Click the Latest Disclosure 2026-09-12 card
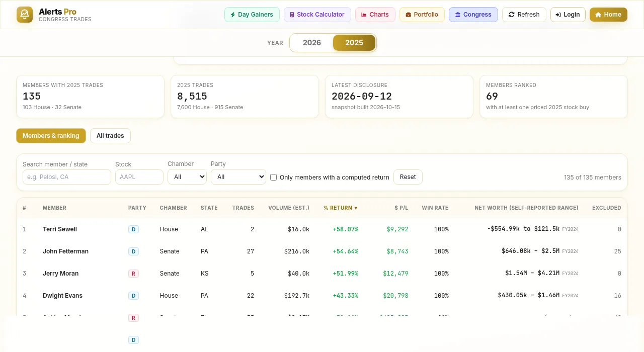Screen dimensions: 644x352 click(x=399, y=97)
